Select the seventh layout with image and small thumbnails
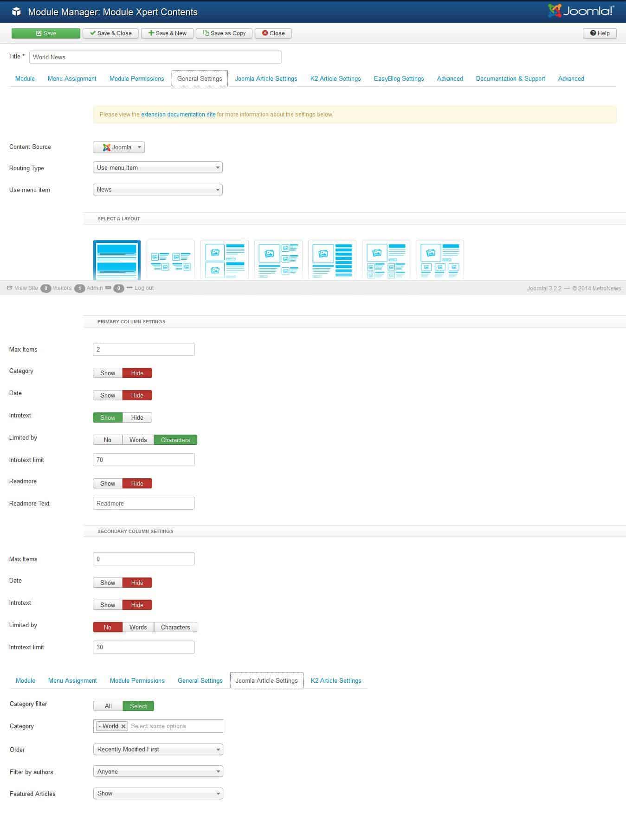Screen dimensions: 626x840 (x=440, y=260)
